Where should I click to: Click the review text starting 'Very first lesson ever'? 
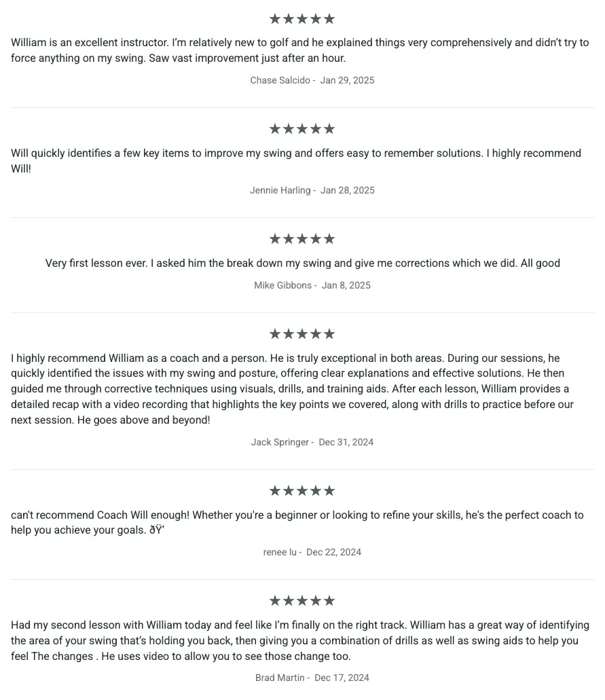pos(303,263)
